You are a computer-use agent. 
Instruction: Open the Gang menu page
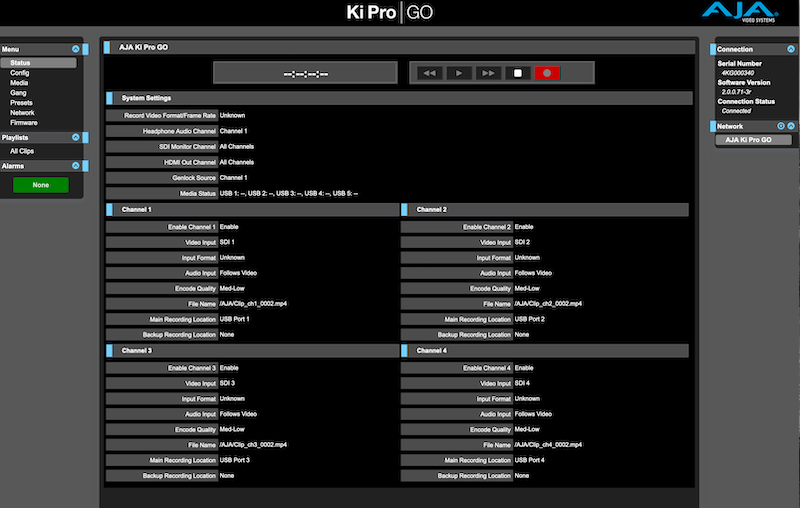tap(18, 93)
